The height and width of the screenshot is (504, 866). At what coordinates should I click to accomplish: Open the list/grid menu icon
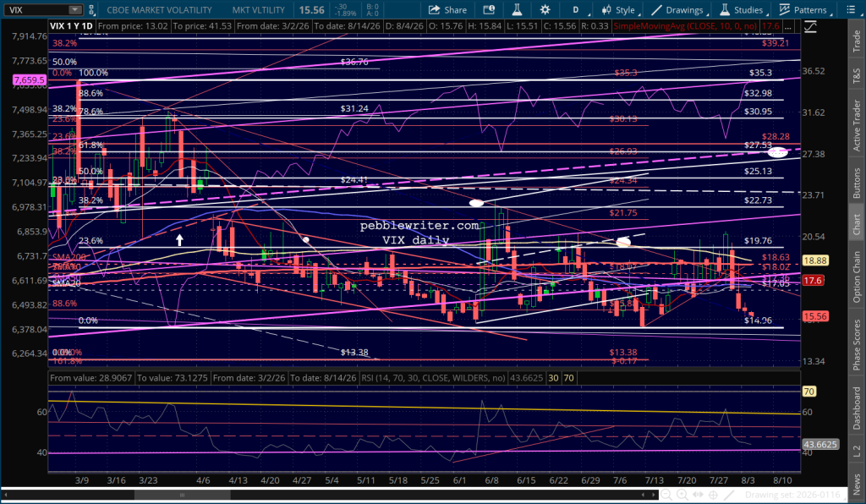[x=851, y=10]
